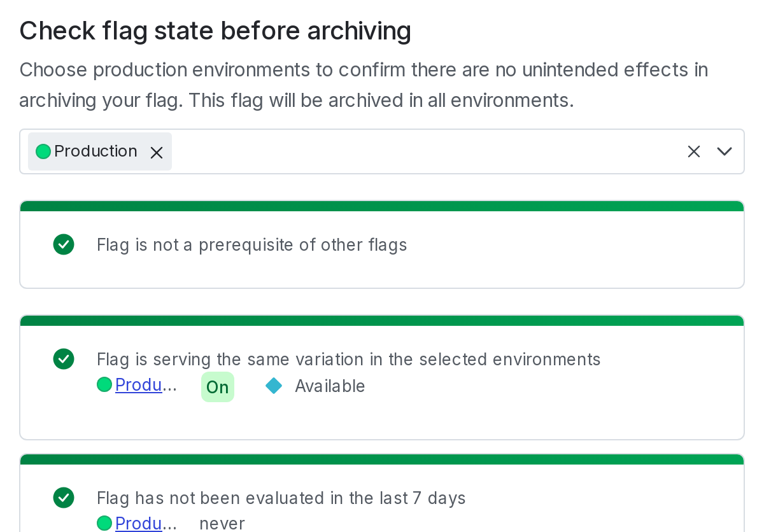Remove the Production environment tag
The height and width of the screenshot is (532, 764).
coord(157,152)
